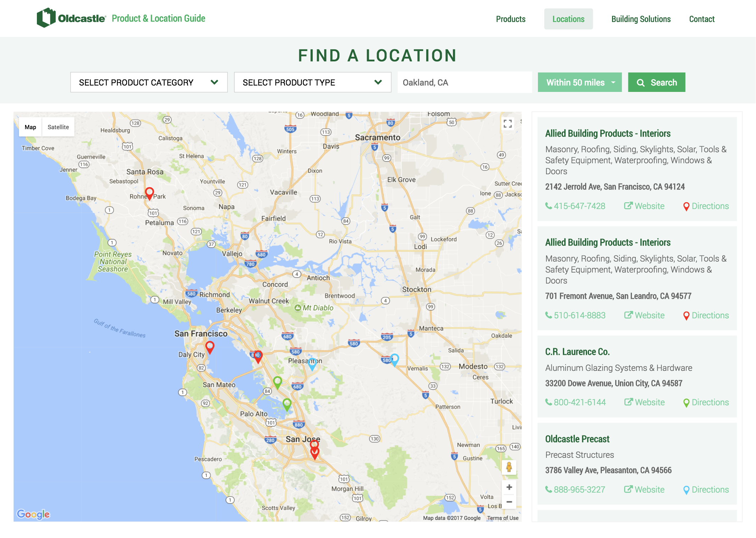Select Allied listing title above 701 Fremont Avenue
Viewport: 756px width, 538px height.
[608, 242]
